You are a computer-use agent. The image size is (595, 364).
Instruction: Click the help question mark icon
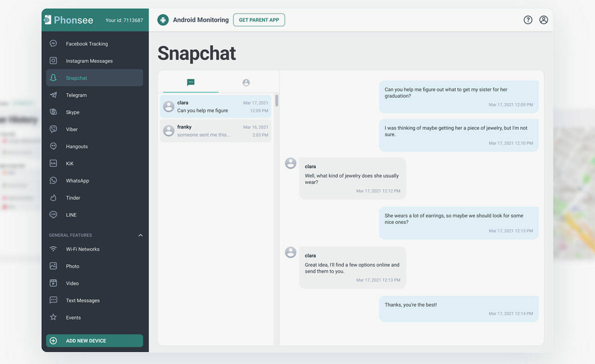(x=528, y=20)
